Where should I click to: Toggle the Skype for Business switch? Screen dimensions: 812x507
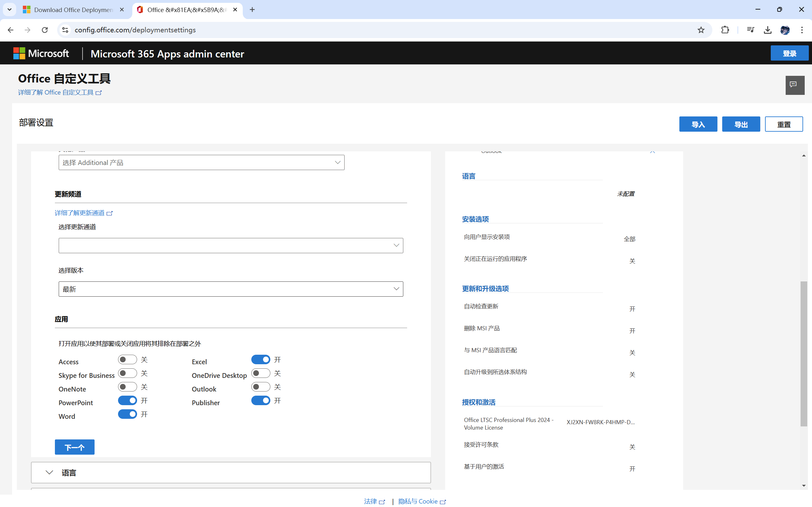click(x=127, y=373)
